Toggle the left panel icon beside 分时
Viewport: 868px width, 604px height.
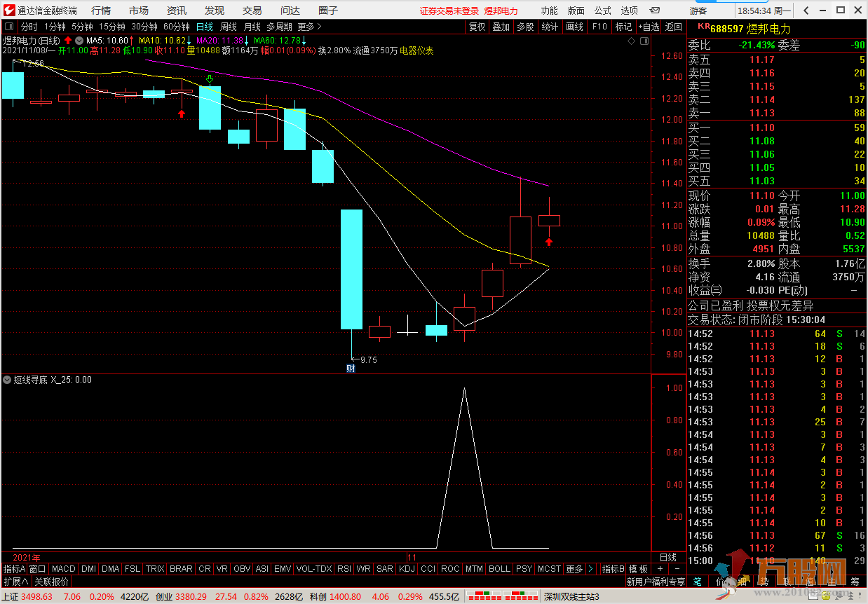point(11,27)
